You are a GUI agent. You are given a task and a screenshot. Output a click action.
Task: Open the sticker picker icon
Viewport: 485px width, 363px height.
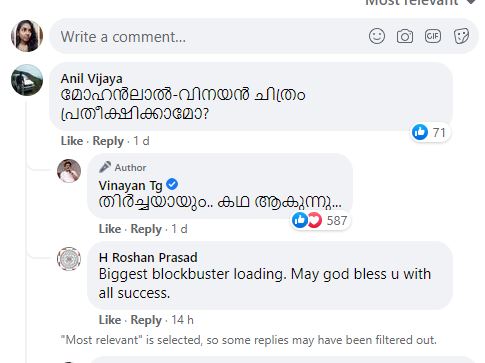tap(461, 36)
